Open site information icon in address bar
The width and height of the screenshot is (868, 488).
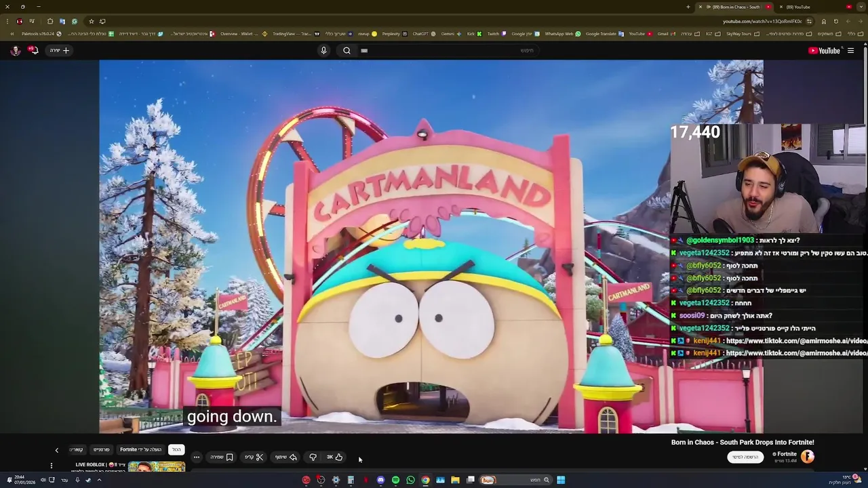click(809, 21)
